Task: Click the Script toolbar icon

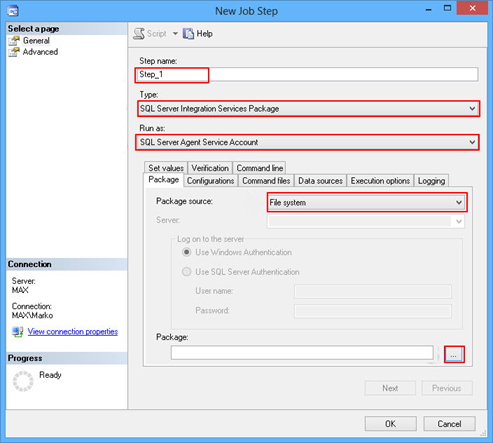Action: point(139,34)
